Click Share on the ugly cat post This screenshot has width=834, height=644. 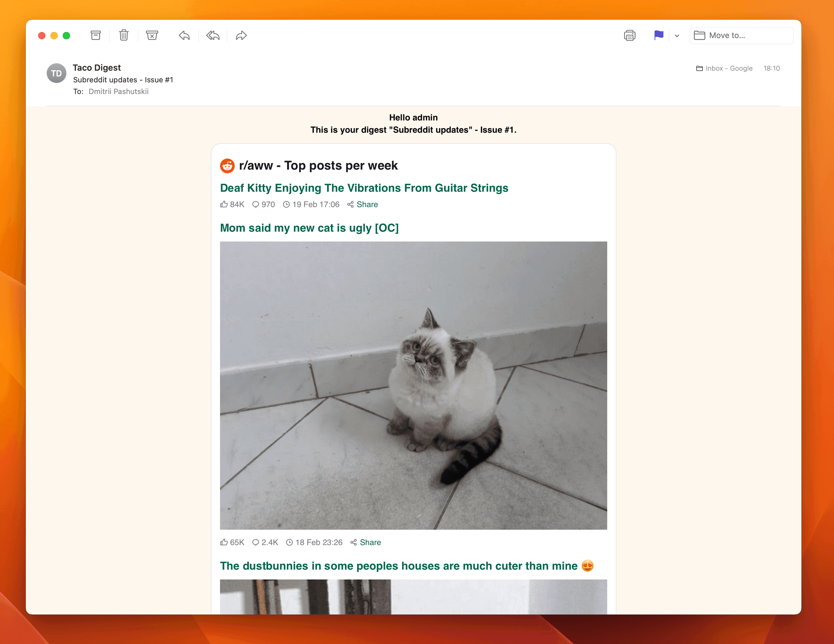(x=371, y=542)
